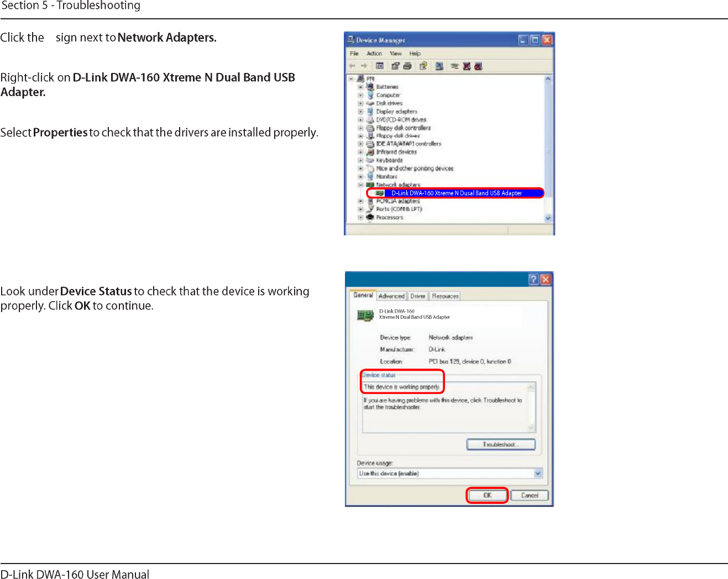
Task: Click the Monitors category icon
Action: click(x=370, y=177)
